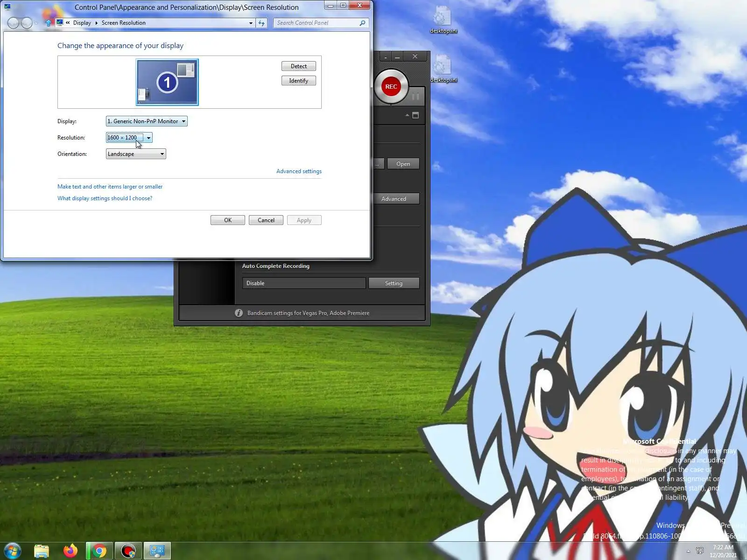The image size is (747, 560).
Task: Click the search magnifier icon
Action: click(x=362, y=23)
